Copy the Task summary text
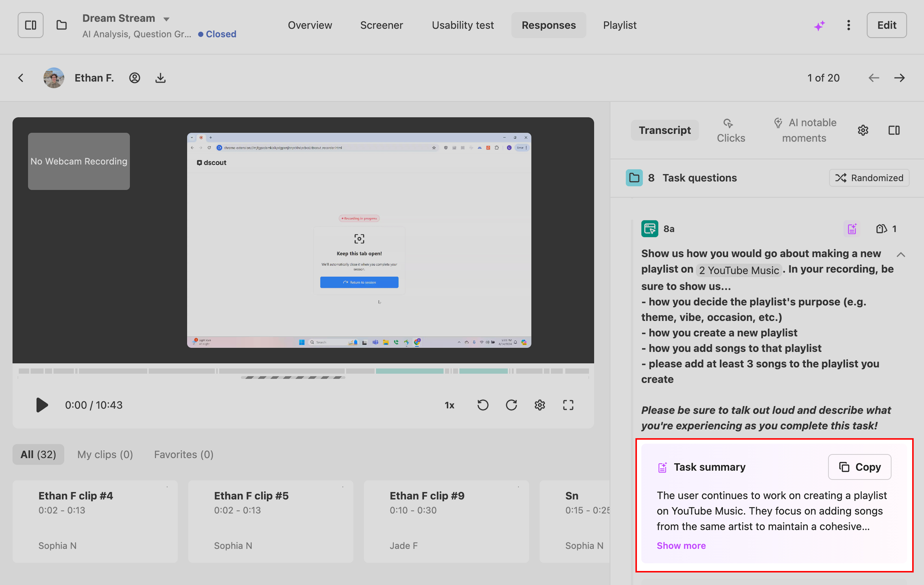Screen dimensions: 924x585 pos(860,467)
